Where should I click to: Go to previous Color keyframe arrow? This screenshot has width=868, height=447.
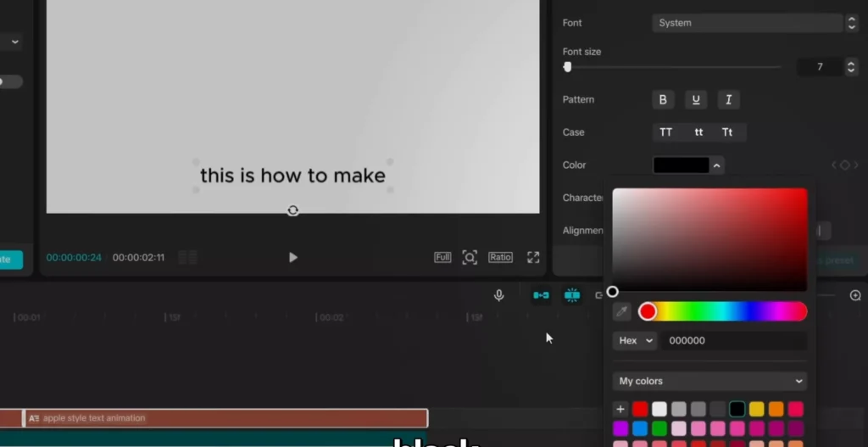click(834, 165)
